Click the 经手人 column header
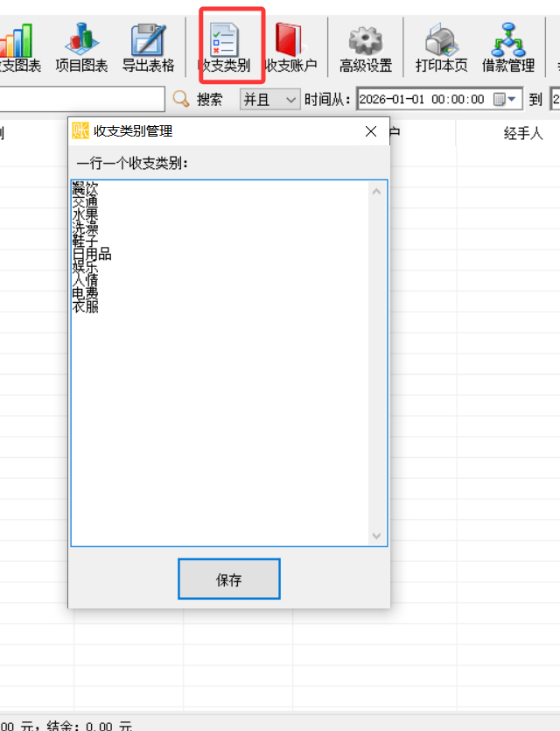Viewport: 560px width, 731px height. click(522, 133)
